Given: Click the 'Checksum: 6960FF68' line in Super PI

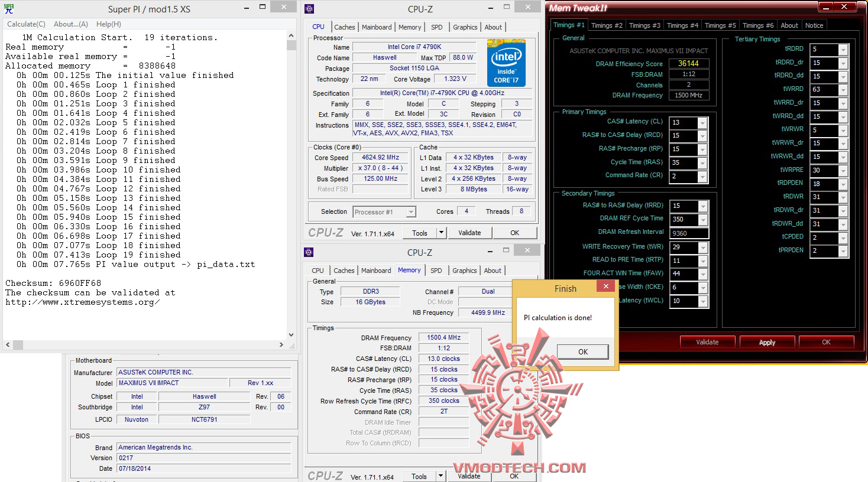Looking at the screenshot, I should 53,284.
